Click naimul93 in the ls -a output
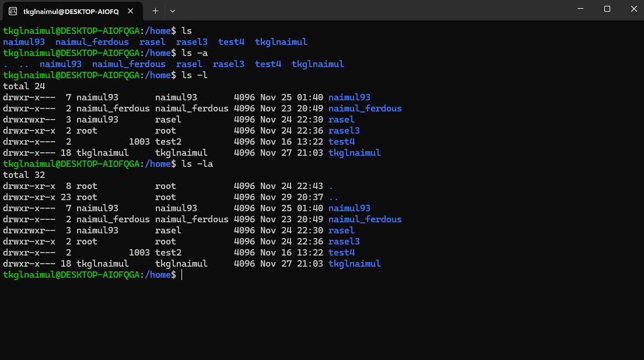This screenshot has width=644, height=360. pyautogui.click(x=61, y=64)
